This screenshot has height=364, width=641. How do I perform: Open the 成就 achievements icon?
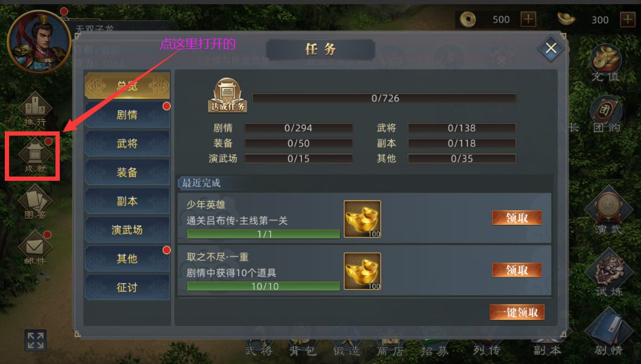click(x=35, y=156)
